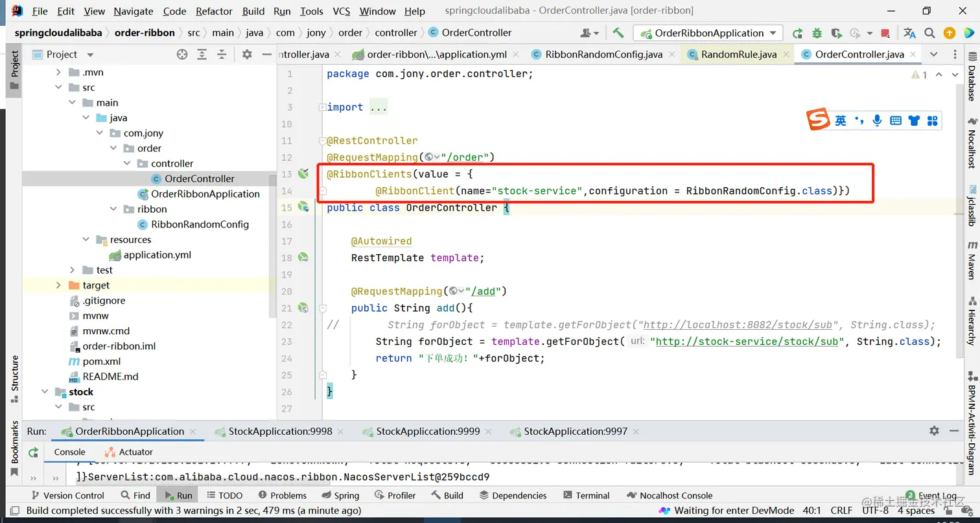Open Run panel settings gear

click(934, 430)
